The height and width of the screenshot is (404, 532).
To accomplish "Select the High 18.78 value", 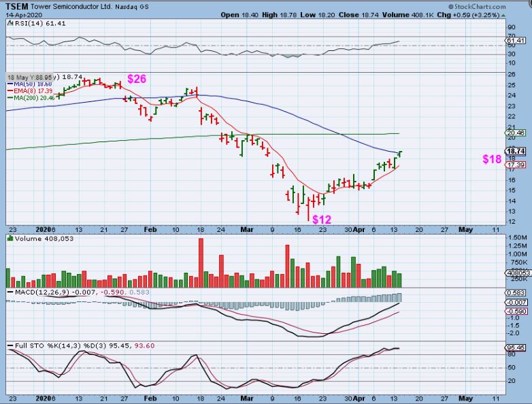I will click(278, 15).
